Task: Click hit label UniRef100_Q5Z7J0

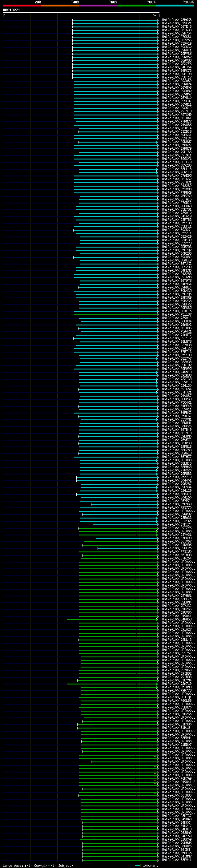Action: (176, 477)
